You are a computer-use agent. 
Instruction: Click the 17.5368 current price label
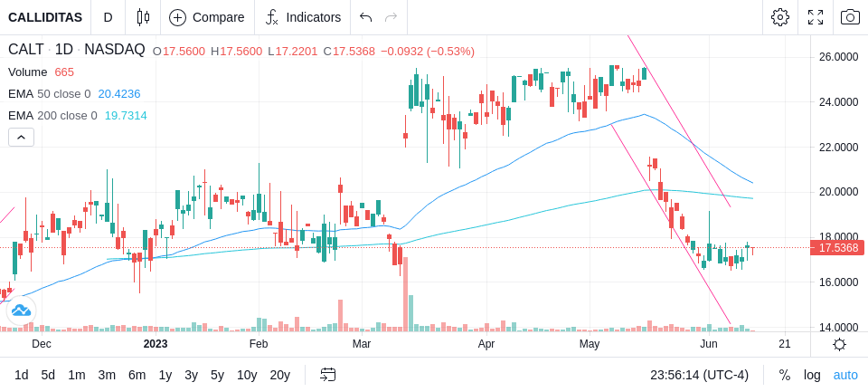click(837, 248)
